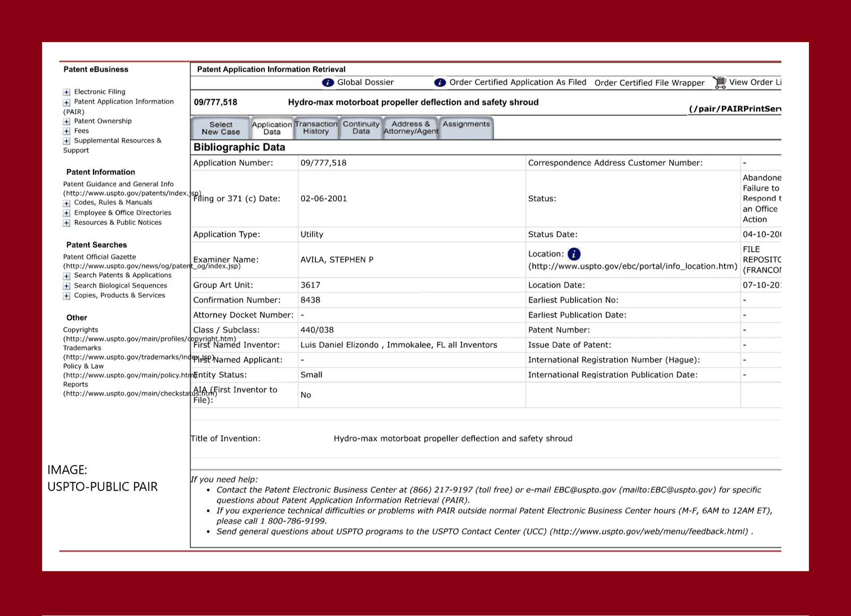Screen dimensions: 851x616
Task: Click application type value Utility
Action: [x=312, y=234]
